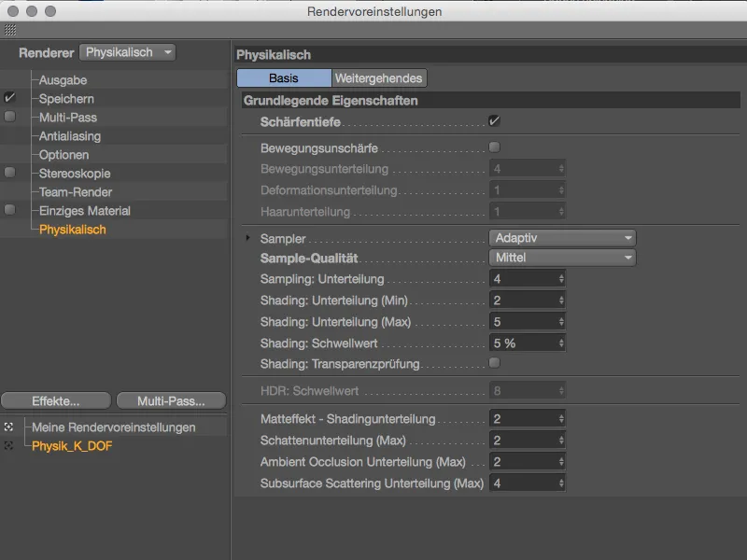Select Physikalisch in the settings list
This screenshot has height=560, width=747.
[x=73, y=230]
